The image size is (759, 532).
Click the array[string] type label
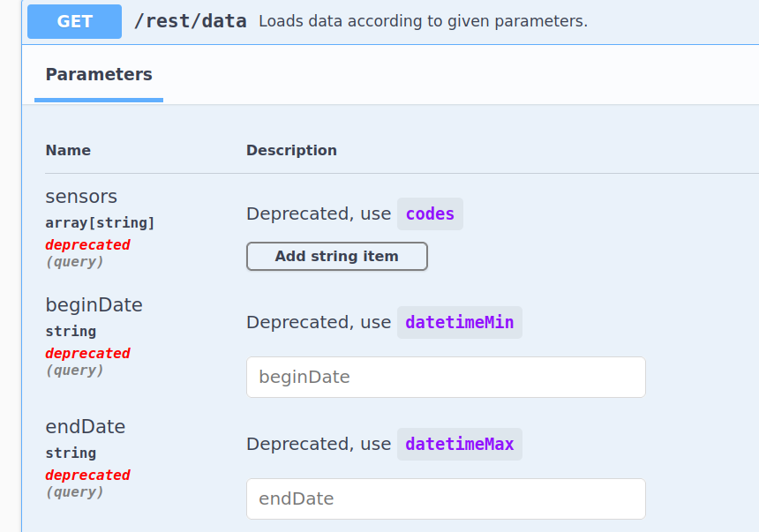tap(100, 222)
